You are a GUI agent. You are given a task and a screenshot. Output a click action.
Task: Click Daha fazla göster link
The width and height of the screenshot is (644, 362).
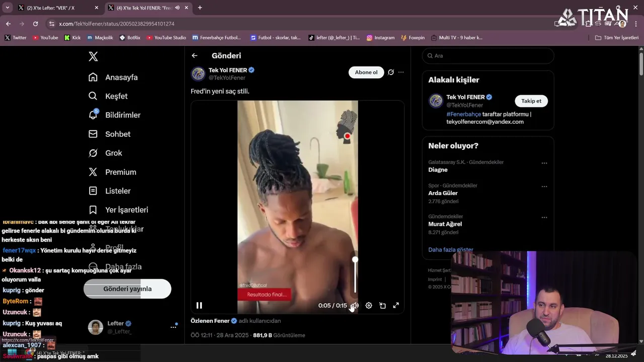[x=451, y=249]
